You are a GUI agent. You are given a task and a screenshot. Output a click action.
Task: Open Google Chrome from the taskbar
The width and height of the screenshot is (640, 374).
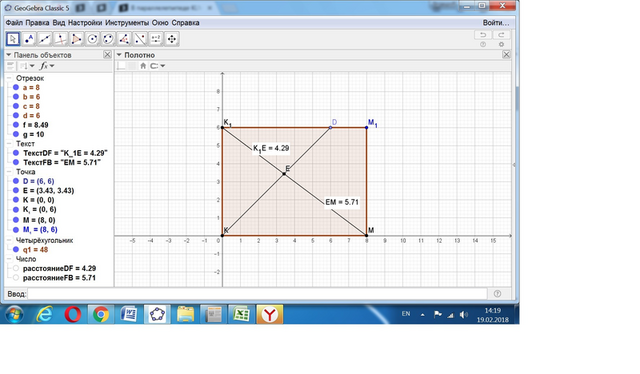101,315
